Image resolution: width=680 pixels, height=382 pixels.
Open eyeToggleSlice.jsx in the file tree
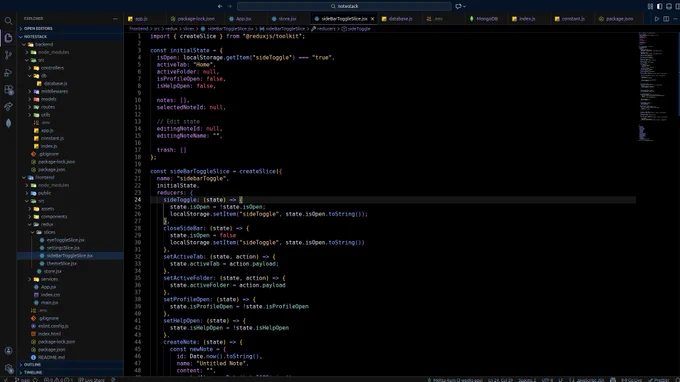coord(70,240)
